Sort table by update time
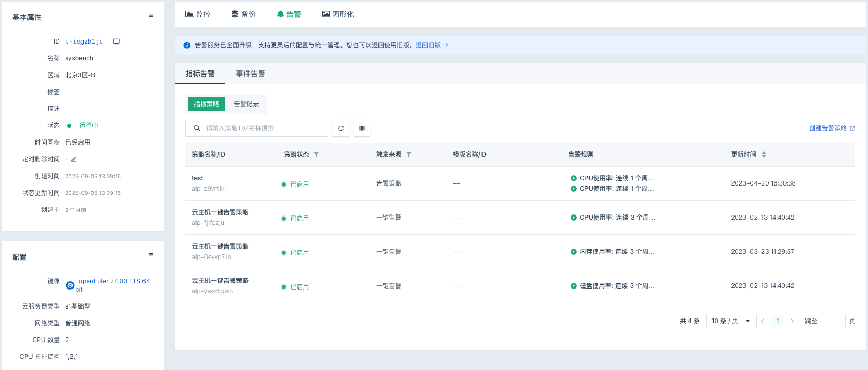 coord(764,155)
